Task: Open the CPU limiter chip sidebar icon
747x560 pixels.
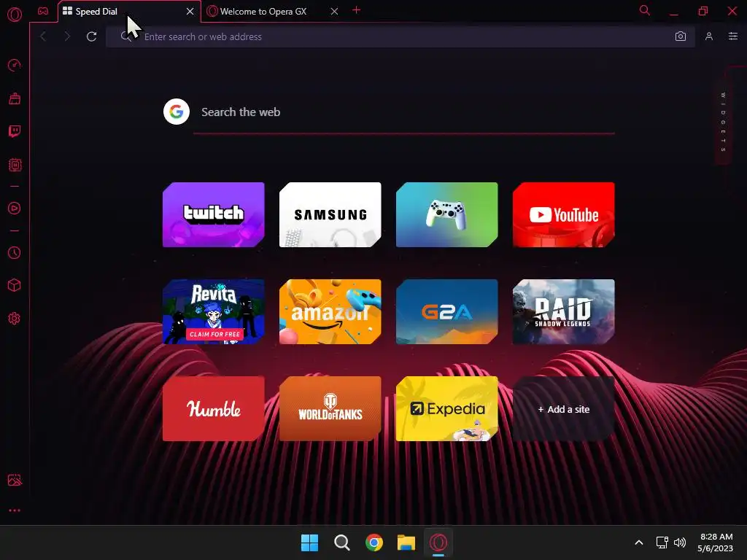Action: coord(15,165)
